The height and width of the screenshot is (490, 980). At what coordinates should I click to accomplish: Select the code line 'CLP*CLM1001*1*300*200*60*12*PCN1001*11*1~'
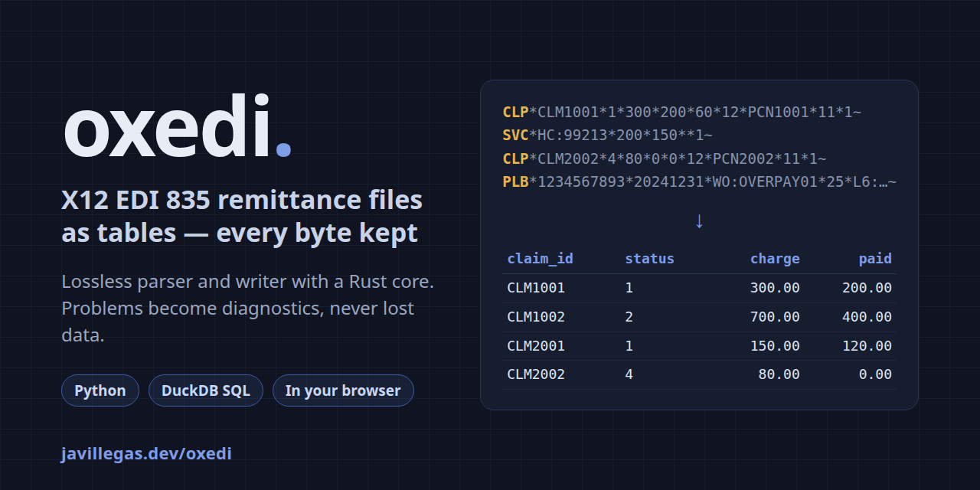(682, 113)
